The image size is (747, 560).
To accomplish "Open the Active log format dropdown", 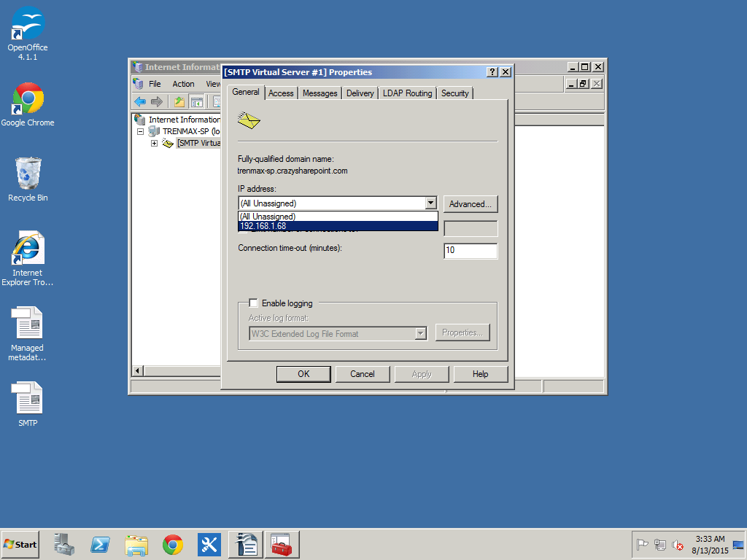I will 420,333.
